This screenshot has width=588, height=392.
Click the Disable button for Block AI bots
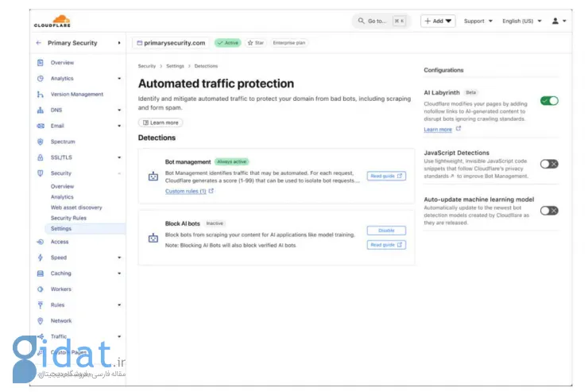pyautogui.click(x=386, y=231)
